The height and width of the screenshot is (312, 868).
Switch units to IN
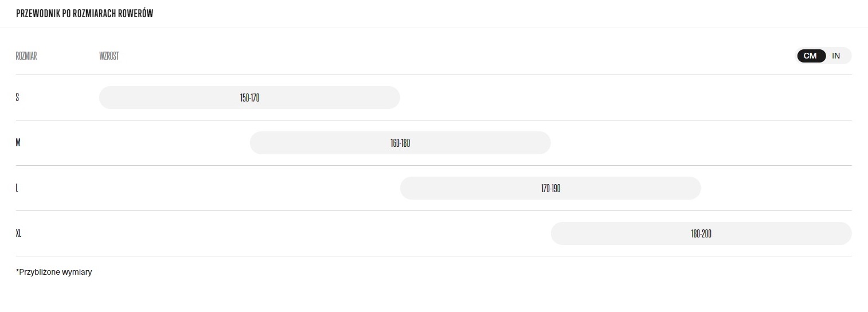click(836, 56)
